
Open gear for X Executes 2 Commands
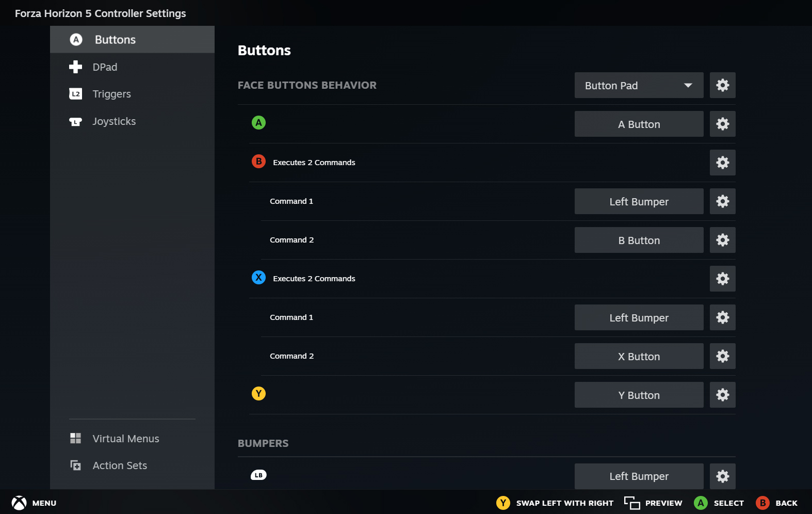click(722, 279)
